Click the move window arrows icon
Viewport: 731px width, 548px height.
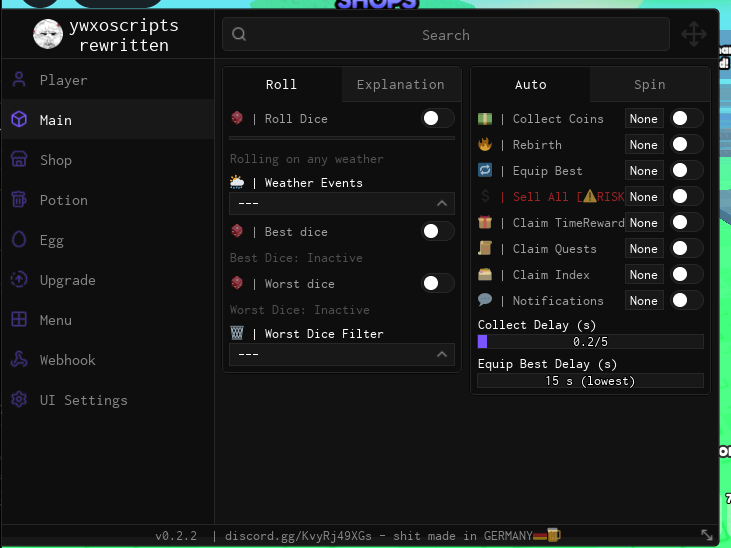(694, 34)
